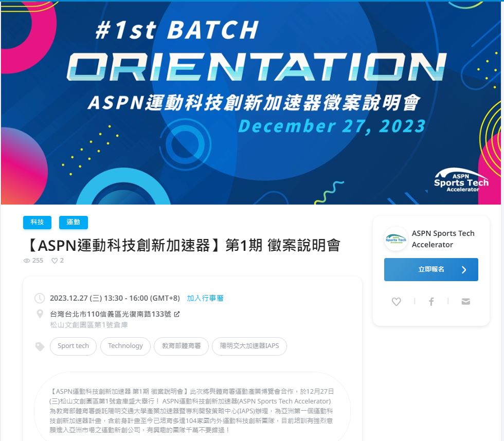
Task: Open the Sport tech tag
Action: click(x=73, y=346)
